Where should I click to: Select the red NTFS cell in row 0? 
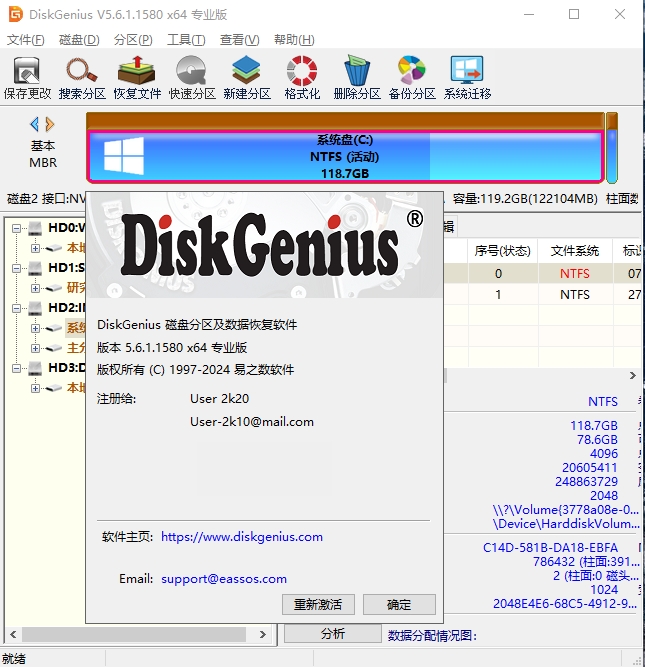point(575,274)
